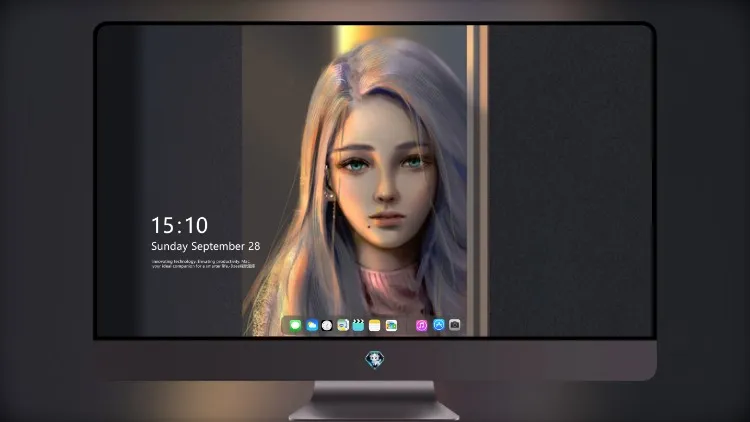Click the 15:10 clock display
The width and height of the screenshot is (750, 422).
[x=179, y=225]
